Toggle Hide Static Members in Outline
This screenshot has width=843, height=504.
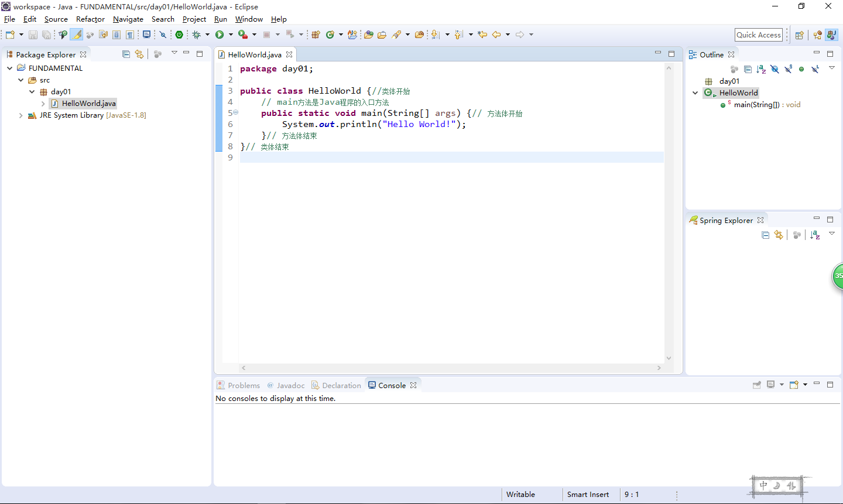(788, 69)
